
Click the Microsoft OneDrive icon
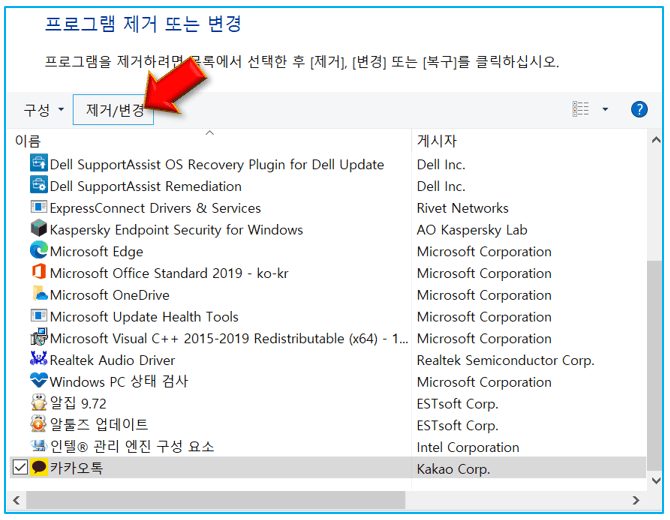pyautogui.click(x=40, y=294)
